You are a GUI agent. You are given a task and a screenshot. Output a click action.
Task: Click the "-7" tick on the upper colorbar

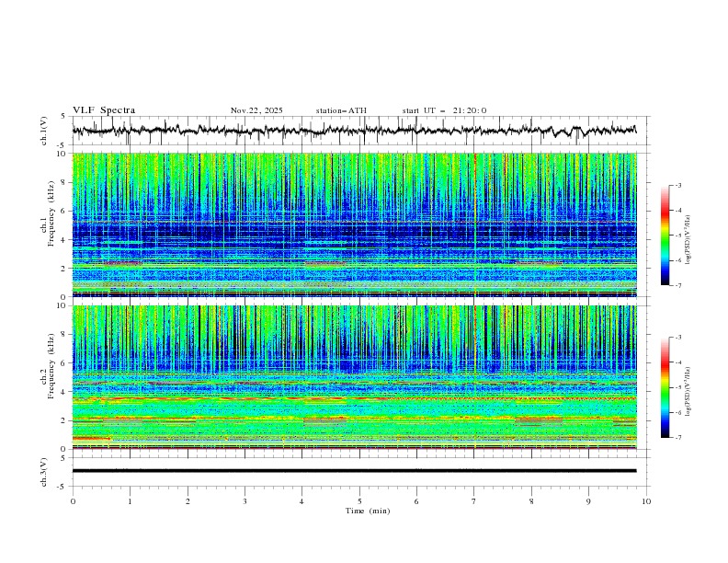click(x=678, y=285)
